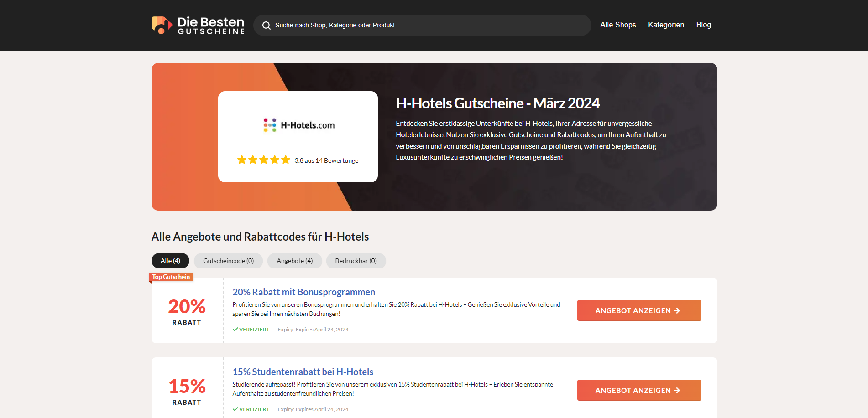Go to the Blog page
Viewport: 868px width, 418px height.
[x=703, y=25]
